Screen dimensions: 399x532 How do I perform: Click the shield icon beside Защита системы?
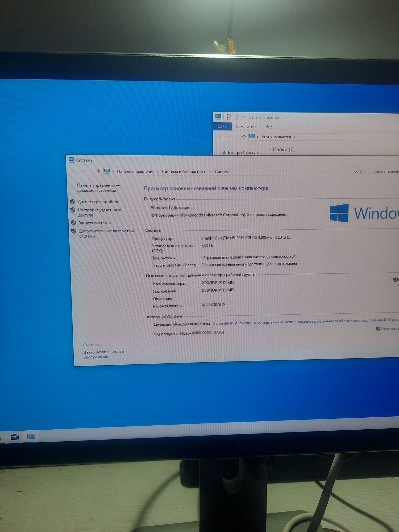coord(73,223)
